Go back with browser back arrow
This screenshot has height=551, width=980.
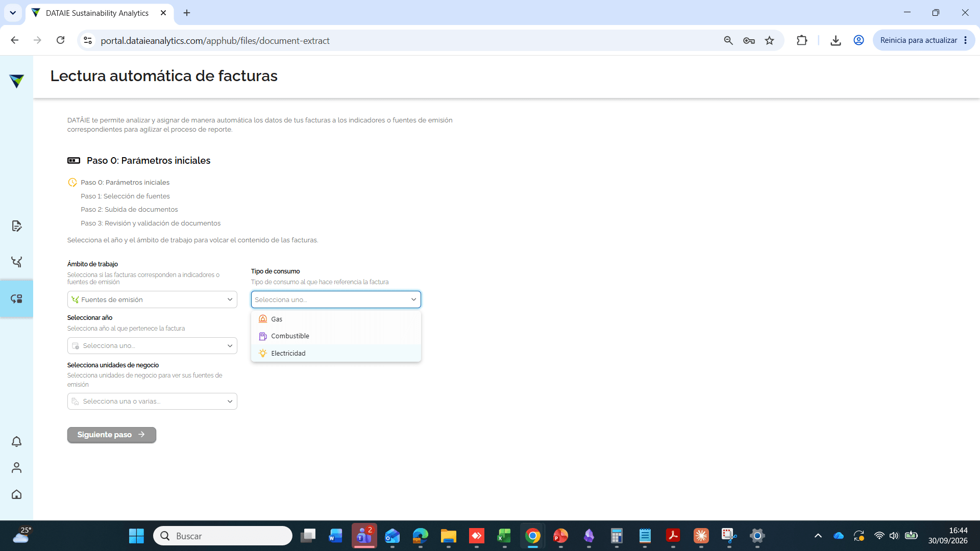[15, 40]
